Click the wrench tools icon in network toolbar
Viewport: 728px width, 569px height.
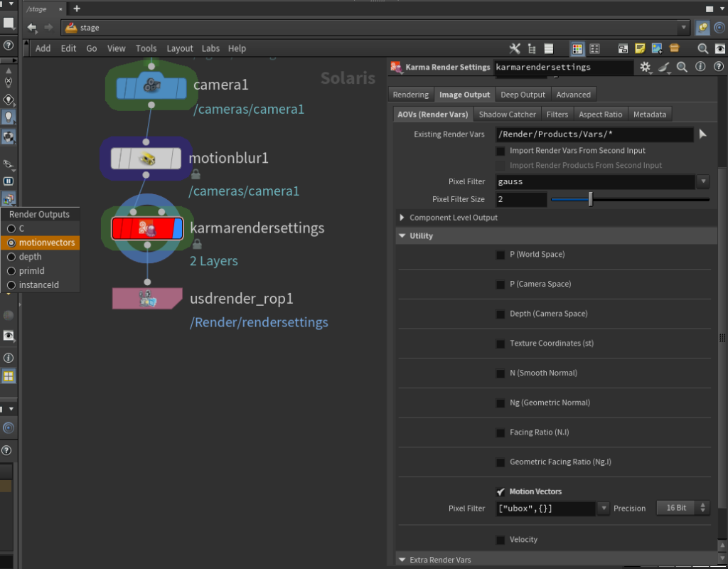click(x=515, y=48)
